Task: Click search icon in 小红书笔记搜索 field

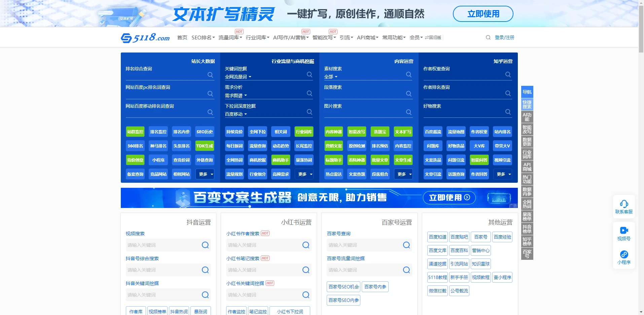Action: coord(306,270)
